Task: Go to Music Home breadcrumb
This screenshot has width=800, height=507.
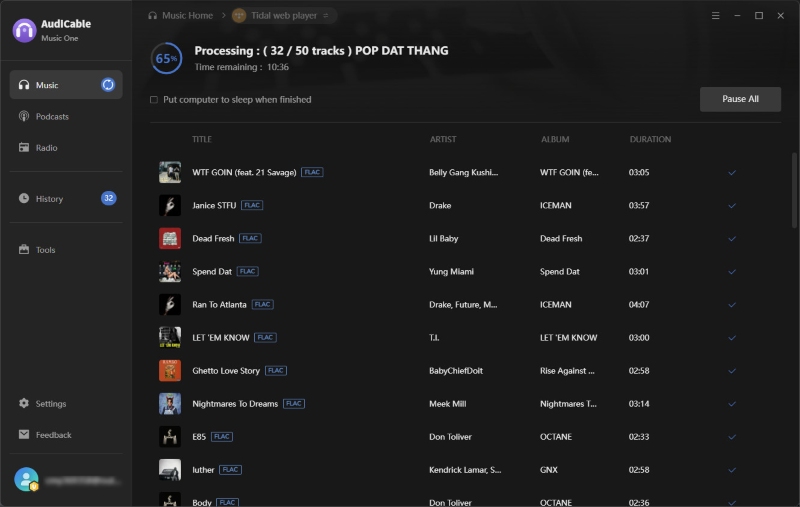Action: (181, 15)
